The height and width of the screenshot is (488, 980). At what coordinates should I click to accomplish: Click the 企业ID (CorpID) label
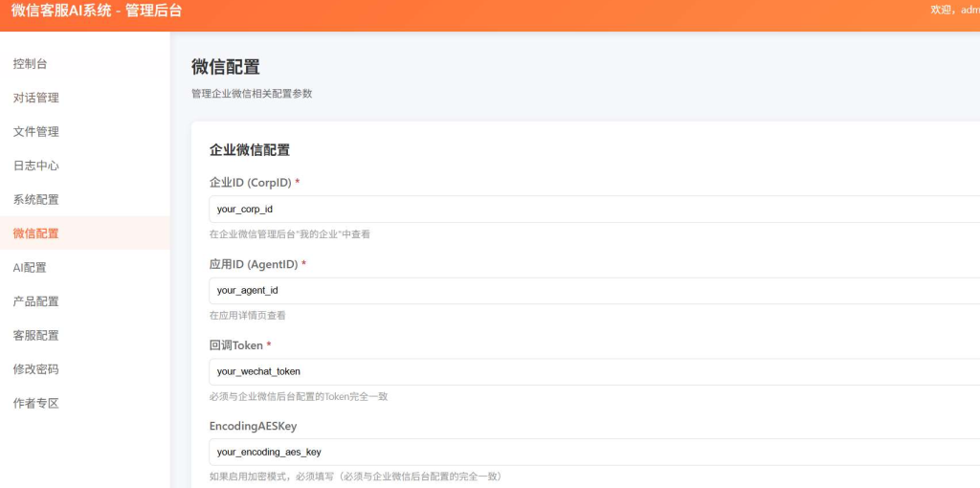pos(255,183)
